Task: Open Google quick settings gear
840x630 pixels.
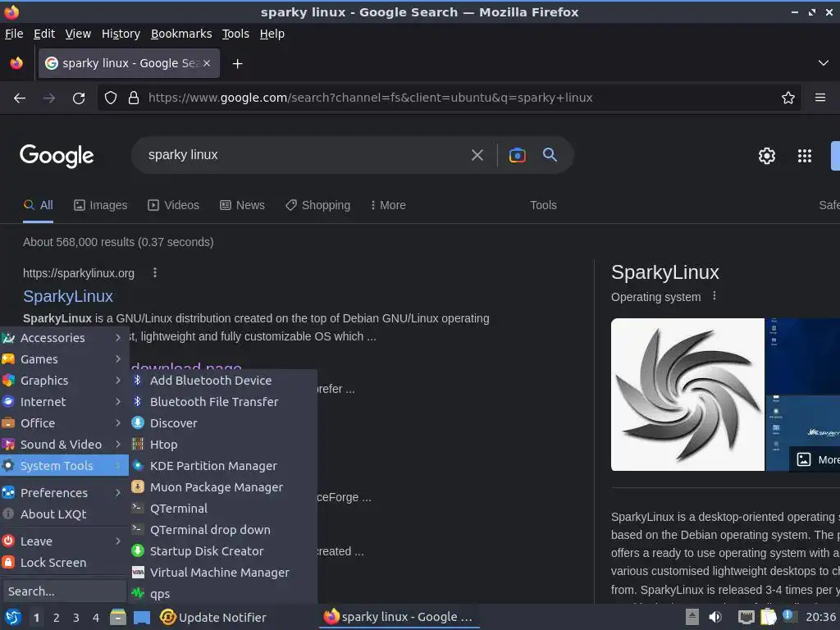Action: (767, 156)
